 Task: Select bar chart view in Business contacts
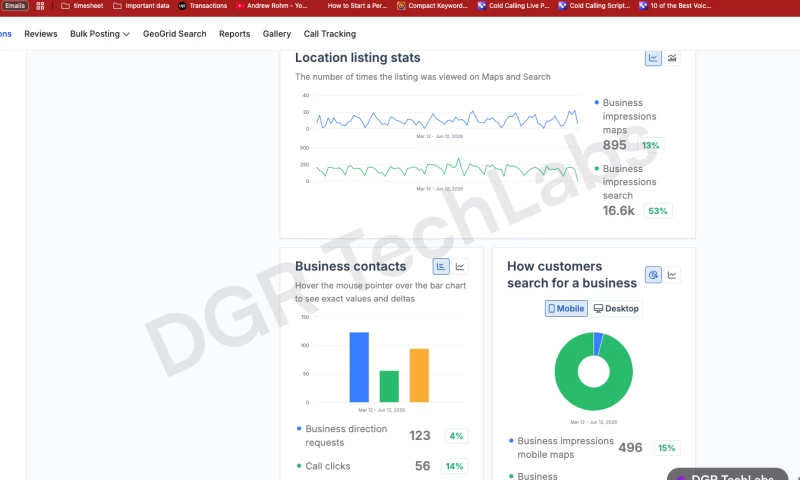(x=441, y=266)
